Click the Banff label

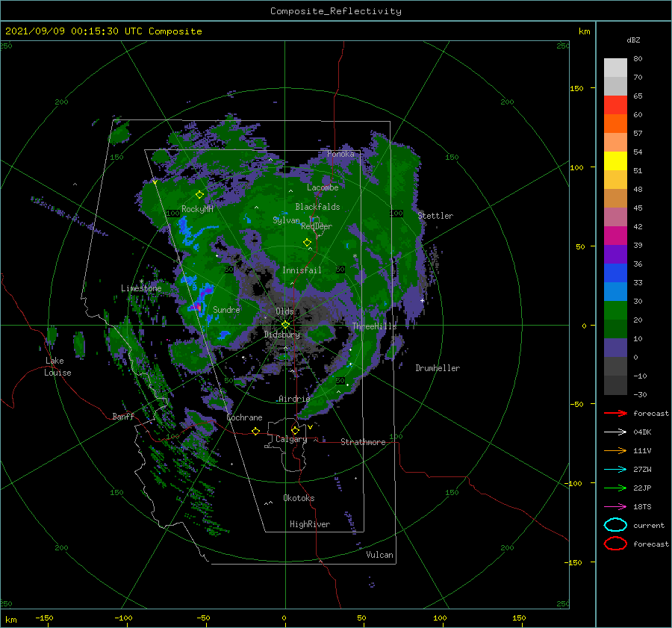pos(123,416)
